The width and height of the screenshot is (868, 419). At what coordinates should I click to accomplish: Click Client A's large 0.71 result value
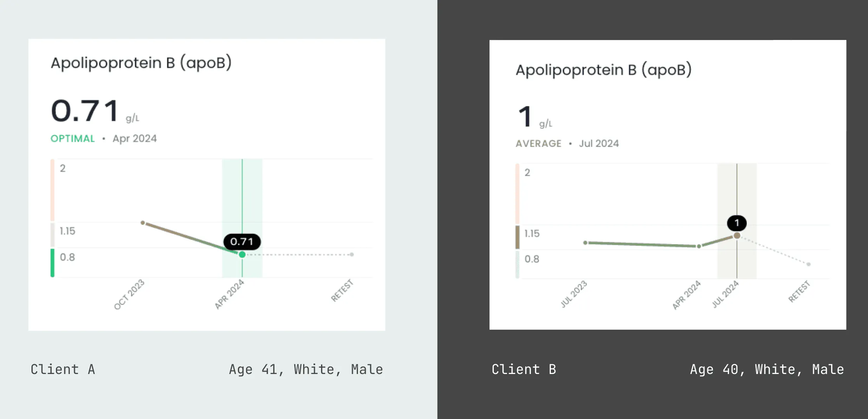pyautogui.click(x=85, y=111)
